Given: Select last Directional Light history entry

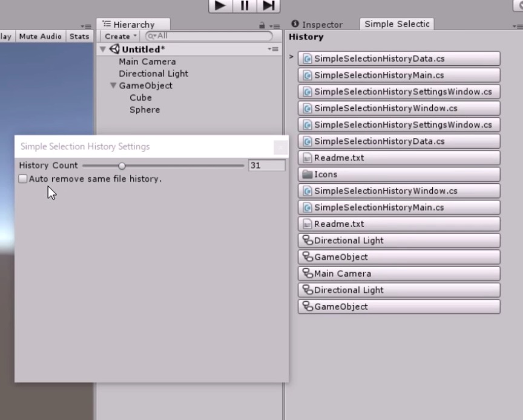Looking at the screenshot, I should [399, 290].
